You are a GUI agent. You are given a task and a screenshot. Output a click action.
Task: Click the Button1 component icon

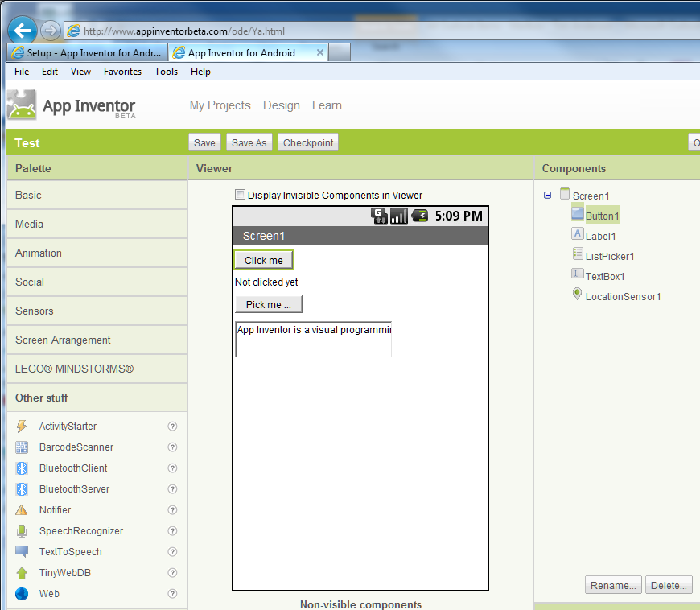point(577,213)
